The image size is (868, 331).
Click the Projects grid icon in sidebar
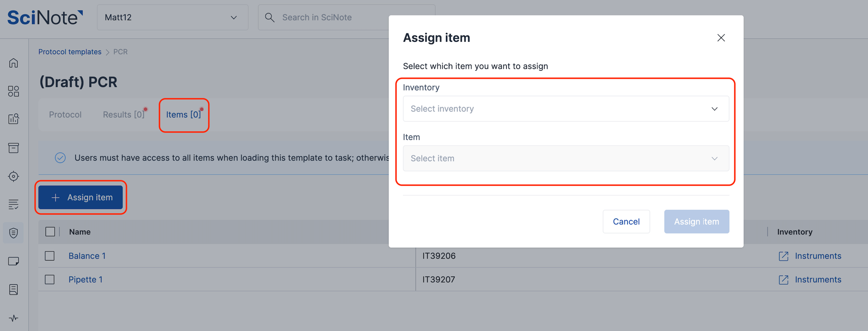click(13, 91)
